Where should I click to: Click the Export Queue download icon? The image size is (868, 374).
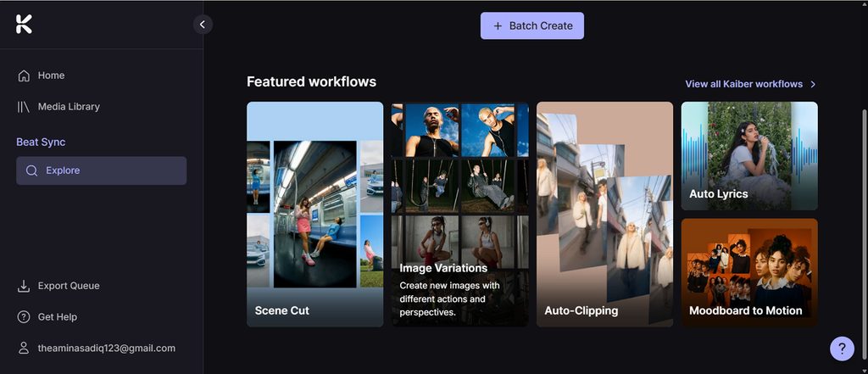point(24,286)
